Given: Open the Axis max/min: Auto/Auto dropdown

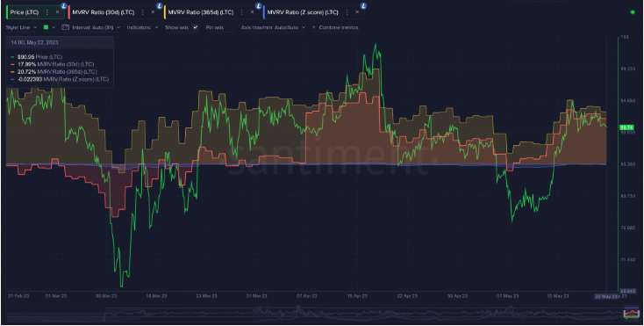Looking at the screenshot, I should click(x=273, y=27).
